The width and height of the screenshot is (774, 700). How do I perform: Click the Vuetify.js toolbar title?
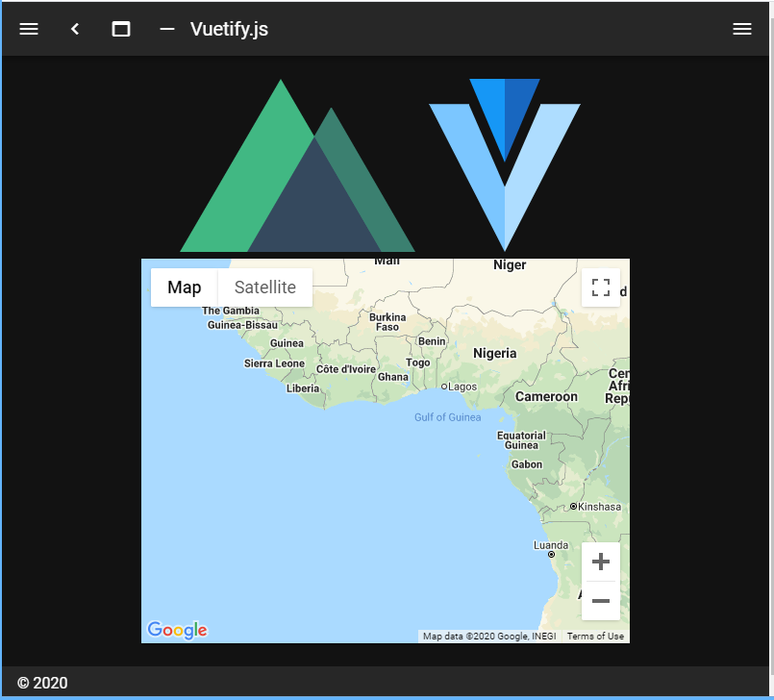(229, 29)
